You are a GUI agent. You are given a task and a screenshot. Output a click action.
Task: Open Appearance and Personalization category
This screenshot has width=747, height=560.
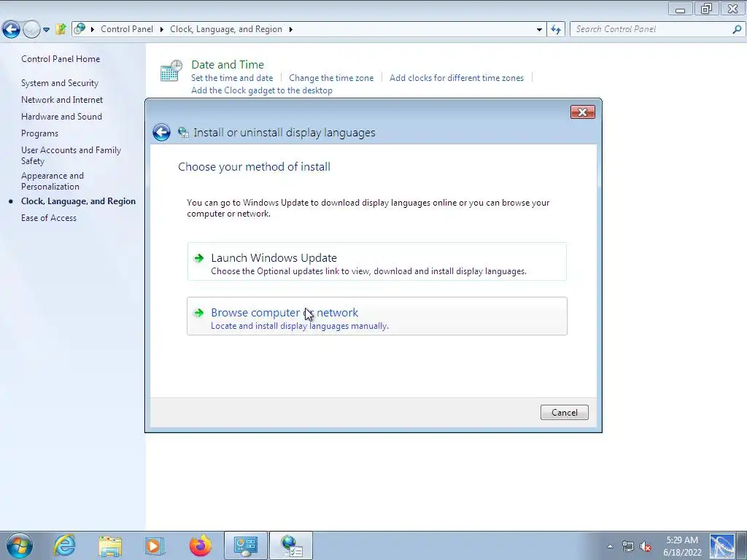coord(53,181)
